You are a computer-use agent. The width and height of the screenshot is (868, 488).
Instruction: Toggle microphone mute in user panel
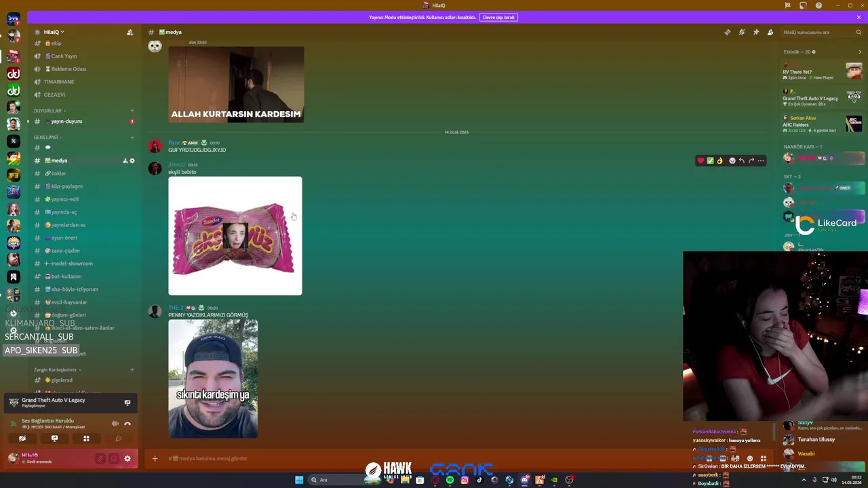pyautogui.click(x=100, y=459)
